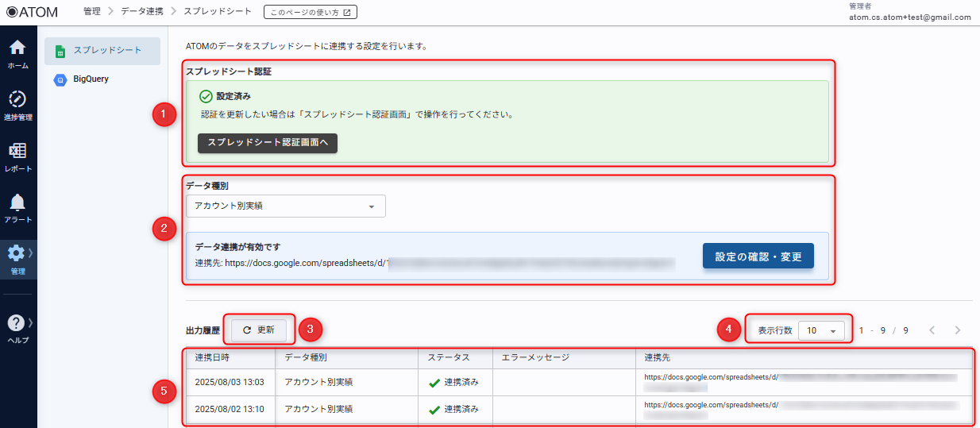Go to previous page of output history

click(932, 330)
